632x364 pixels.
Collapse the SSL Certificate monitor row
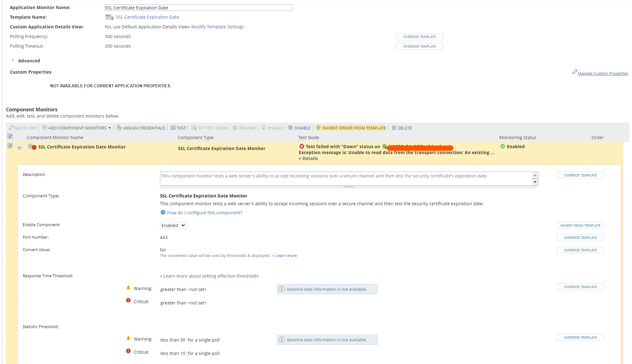[19, 147]
